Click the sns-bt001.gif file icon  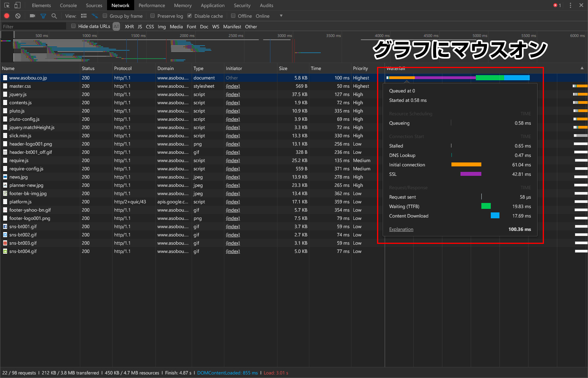point(5,227)
